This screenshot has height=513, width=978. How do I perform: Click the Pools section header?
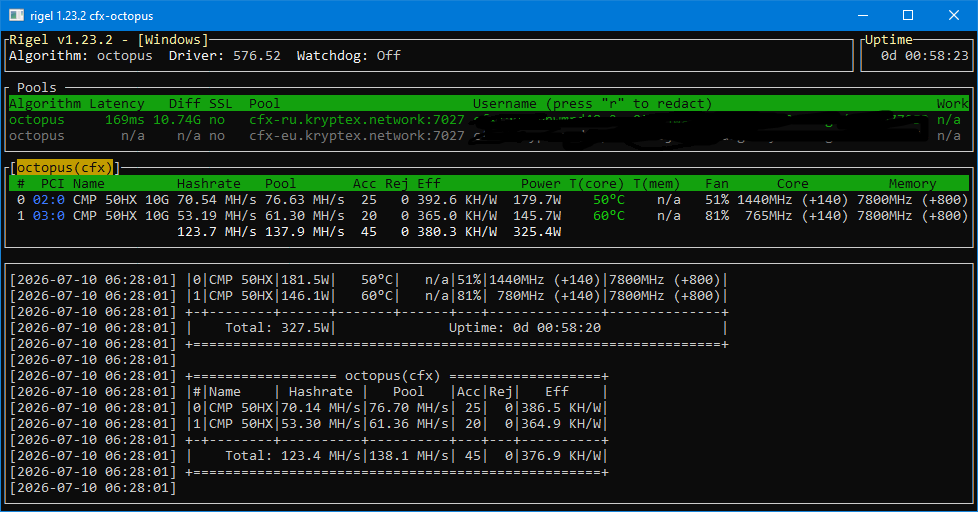tap(37, 87)
